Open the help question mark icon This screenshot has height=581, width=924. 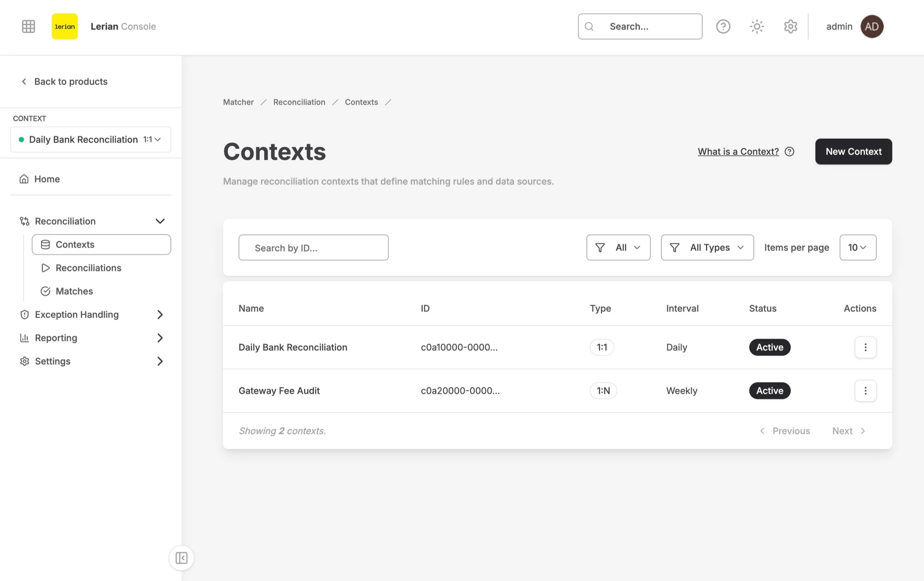(723, 26)
